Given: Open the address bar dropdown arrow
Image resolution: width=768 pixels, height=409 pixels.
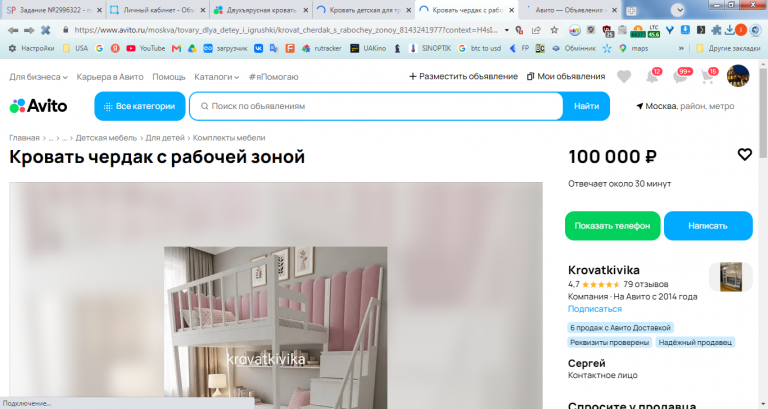Looking at the screenshot, I should pos(506,30).
